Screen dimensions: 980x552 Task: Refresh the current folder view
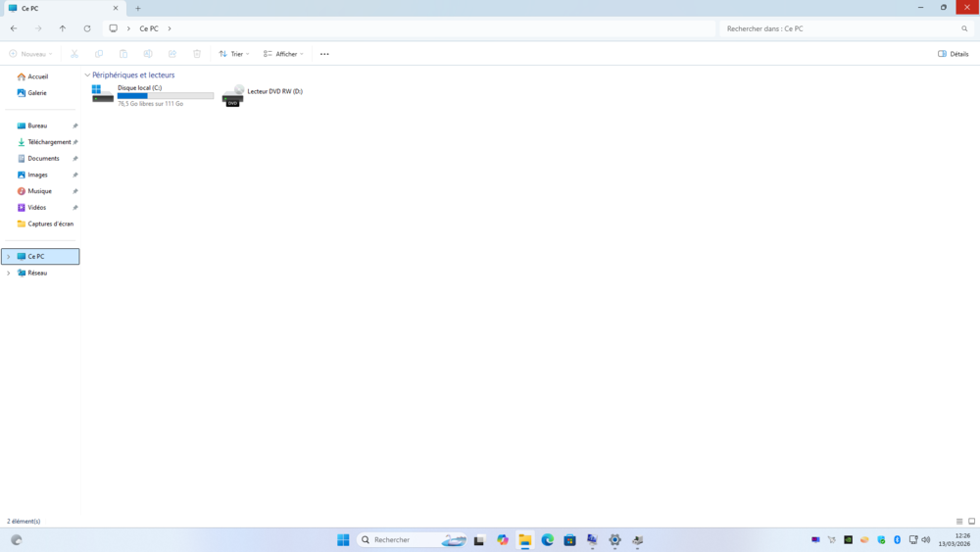[87, 28]
